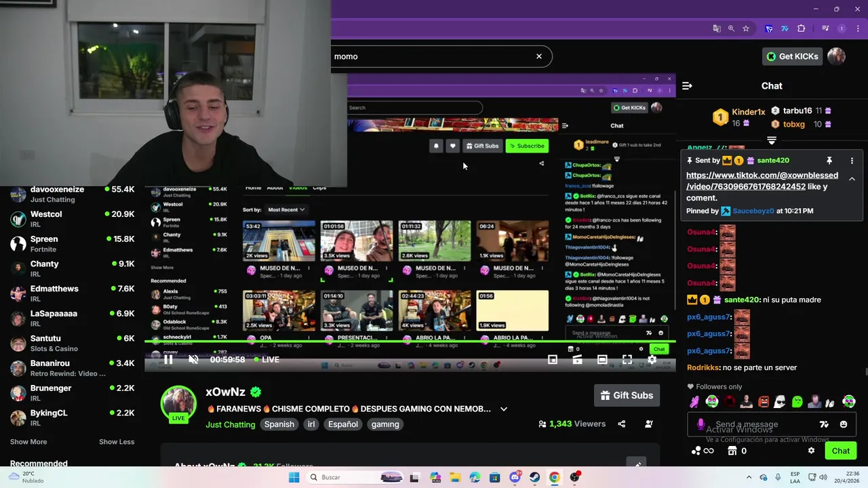
Task: Open tobxg gifter profile
Action: tap(794, 124)
